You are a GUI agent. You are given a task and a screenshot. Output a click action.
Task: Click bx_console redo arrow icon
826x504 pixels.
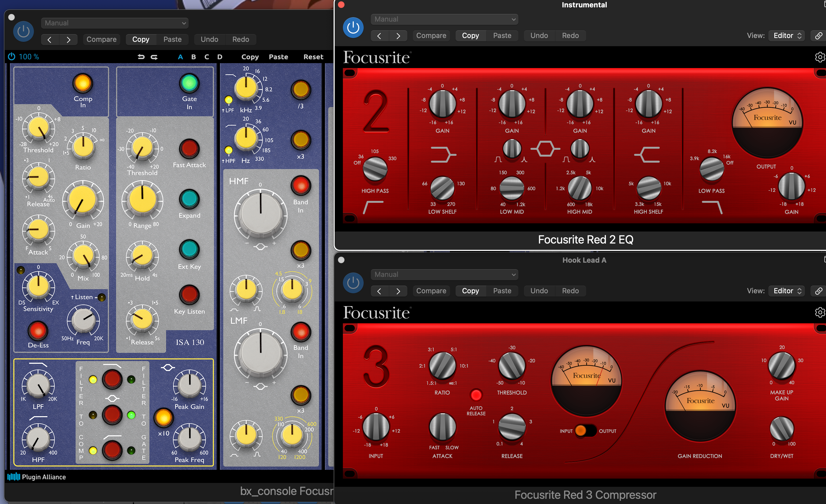(154, 57)
